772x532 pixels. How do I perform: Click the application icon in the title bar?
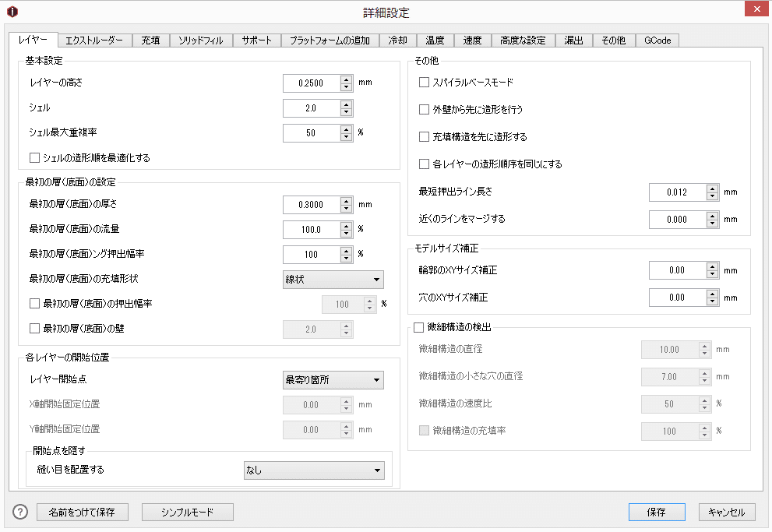click(11, 12)
